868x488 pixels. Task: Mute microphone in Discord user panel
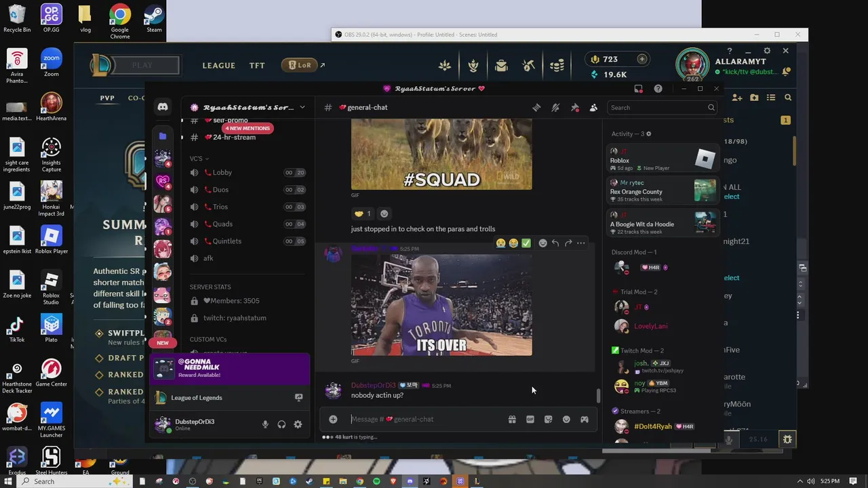(x=265, y=424)
